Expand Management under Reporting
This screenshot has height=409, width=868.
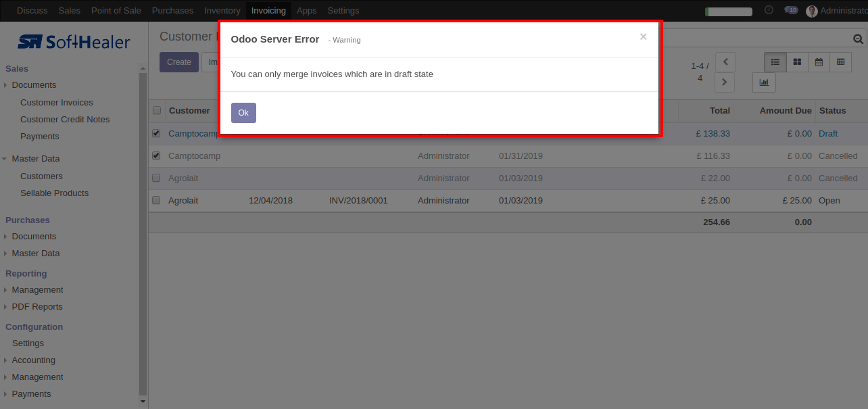pos(37,290)
